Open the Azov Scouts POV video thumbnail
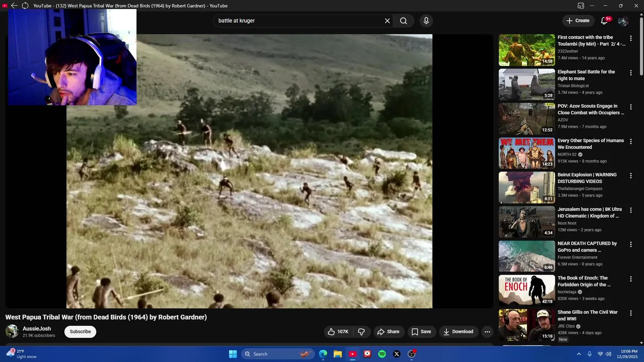The image size is (644, 362). (x=527, y=119)
